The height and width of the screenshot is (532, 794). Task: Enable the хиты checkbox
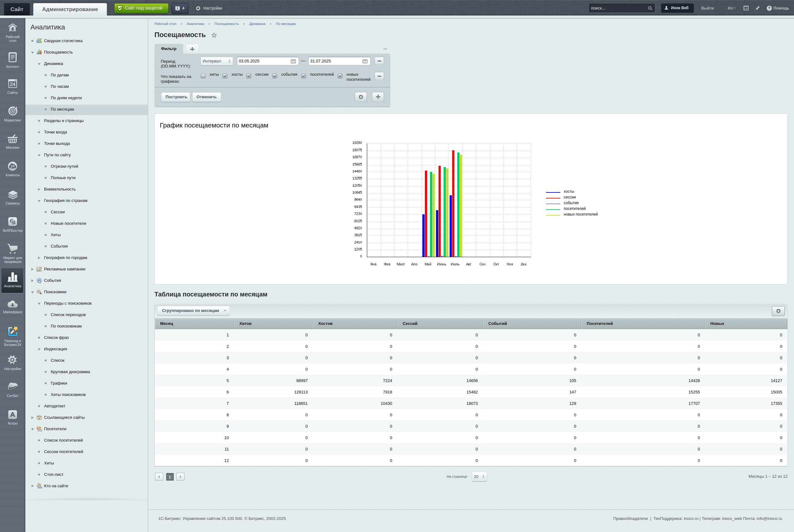(x=203, y=76)
